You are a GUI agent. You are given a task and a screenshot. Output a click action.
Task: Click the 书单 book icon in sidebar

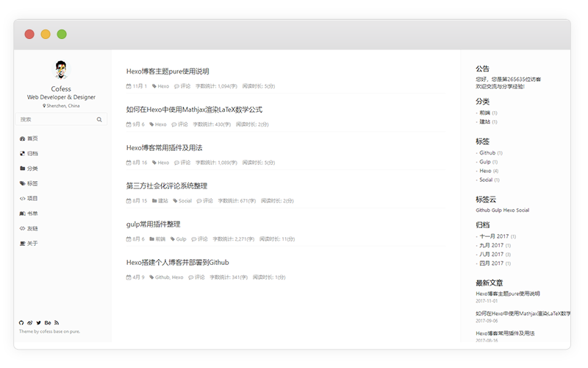pyautogui.click(x=22, y=213)
